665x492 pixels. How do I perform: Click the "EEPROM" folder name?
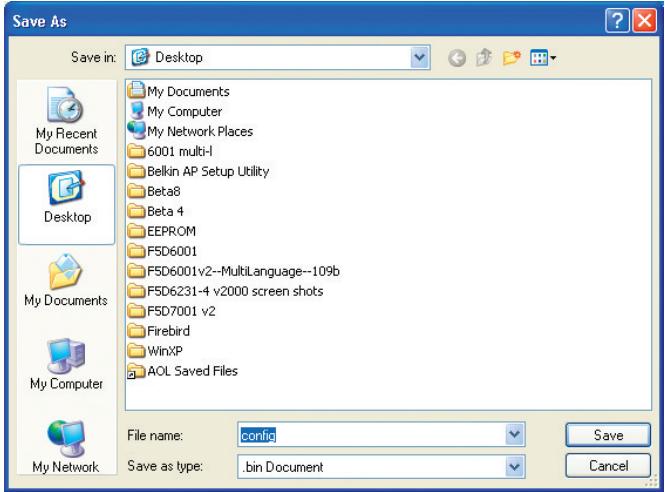point(171,231)
